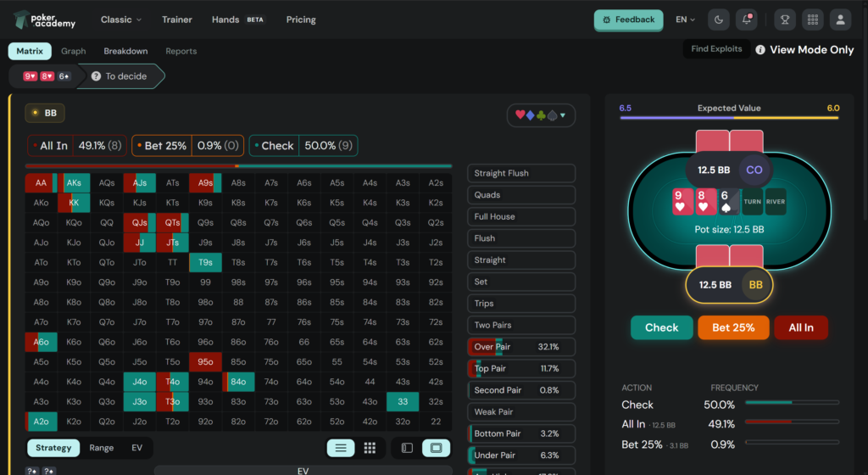Open the Reports tab
This screenshot has width=868, height=475.
pyautogui.click(x=181, y=51)
